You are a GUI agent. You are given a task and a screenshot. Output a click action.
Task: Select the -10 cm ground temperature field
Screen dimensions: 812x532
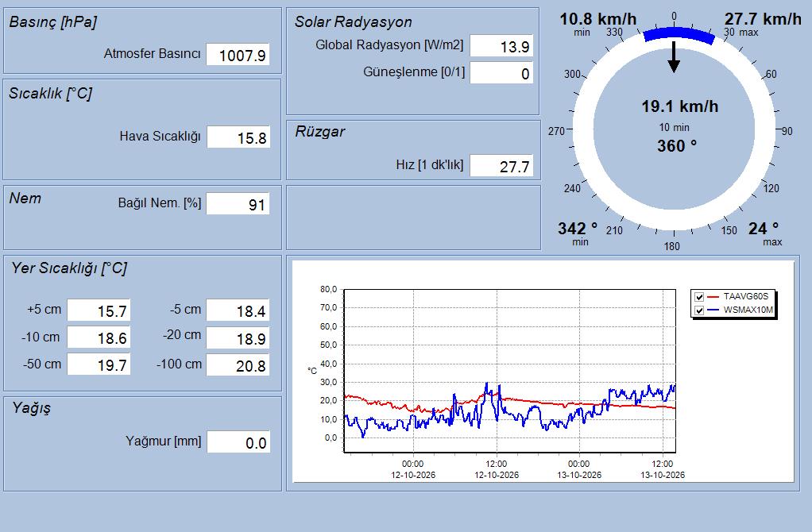[99, 337]
